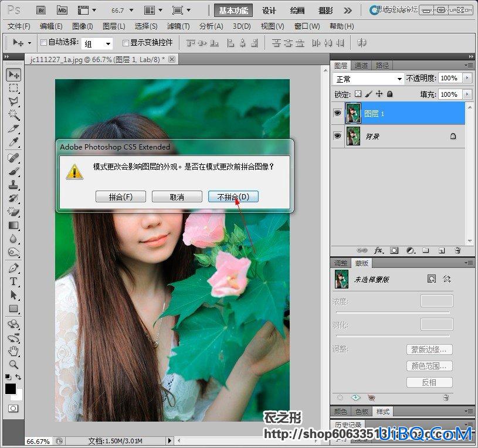
Task: Select the Clone Stamp tool
Action: (x=13, y=184)
